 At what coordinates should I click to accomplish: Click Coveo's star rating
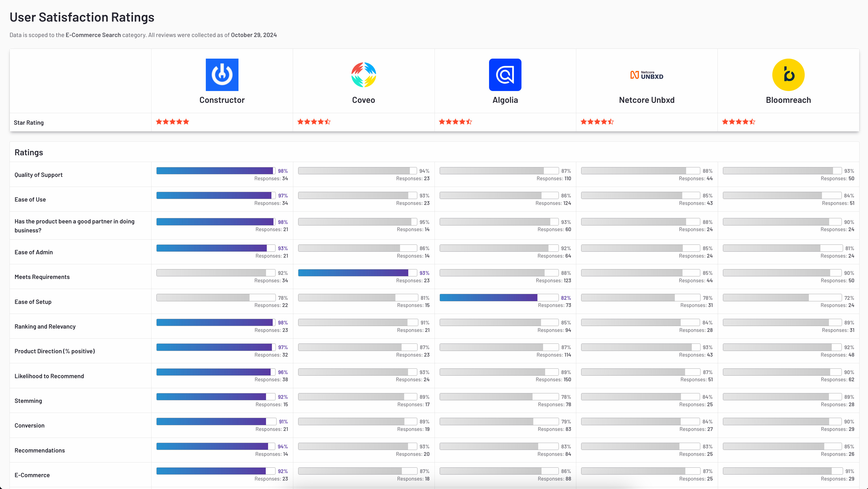tap(314, 122)
